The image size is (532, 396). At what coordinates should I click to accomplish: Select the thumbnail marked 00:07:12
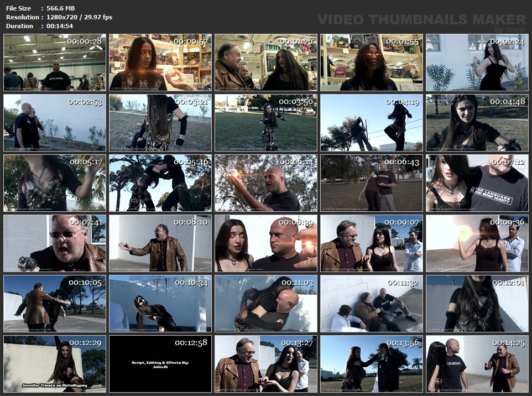point(477,183)
